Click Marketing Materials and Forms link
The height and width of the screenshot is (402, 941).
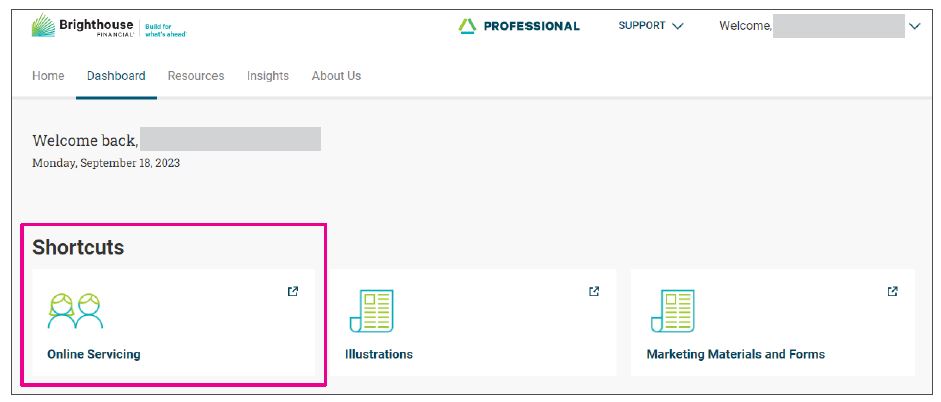736,354
